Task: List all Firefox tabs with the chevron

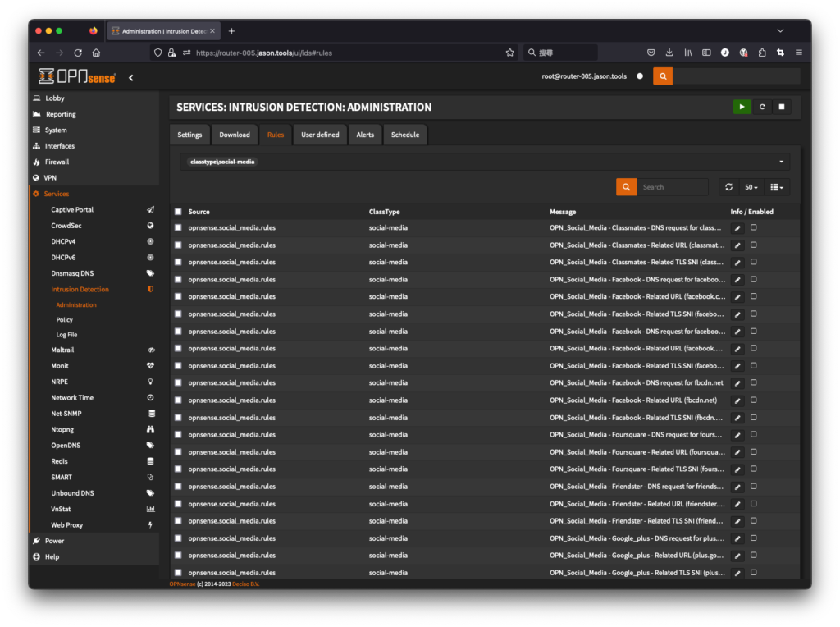Action: pos(780,31)
